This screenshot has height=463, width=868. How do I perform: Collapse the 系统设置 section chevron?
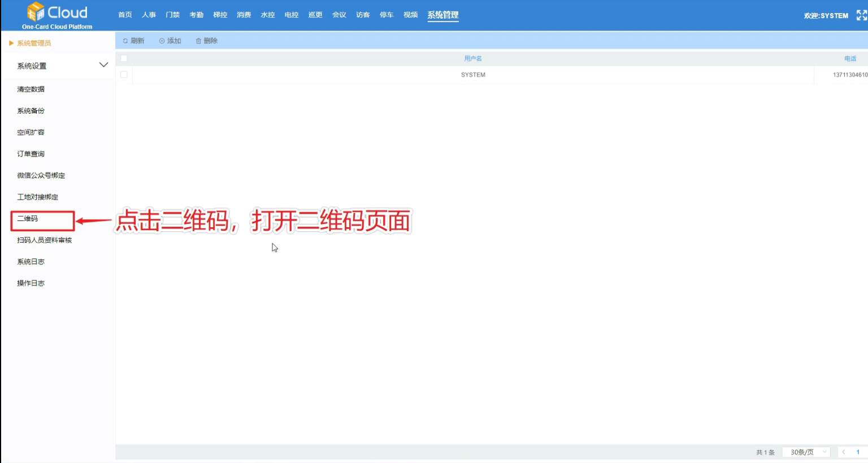(x=103, y=65)
